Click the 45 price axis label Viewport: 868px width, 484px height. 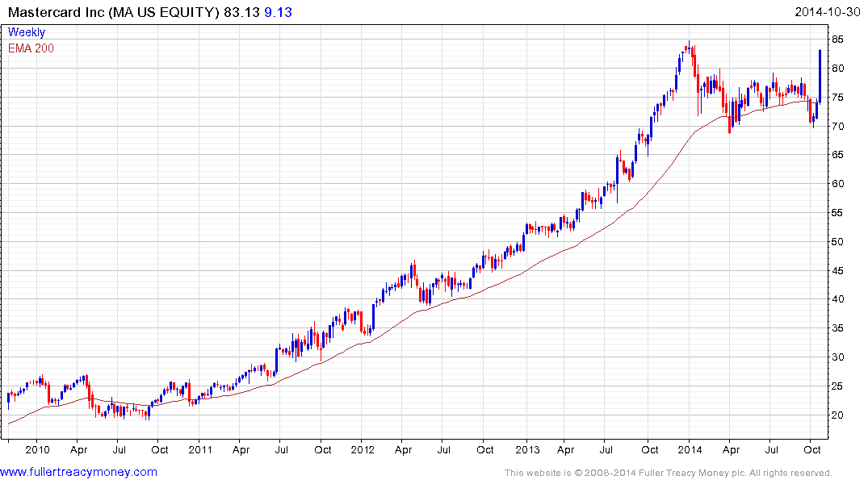click(837, 270)
